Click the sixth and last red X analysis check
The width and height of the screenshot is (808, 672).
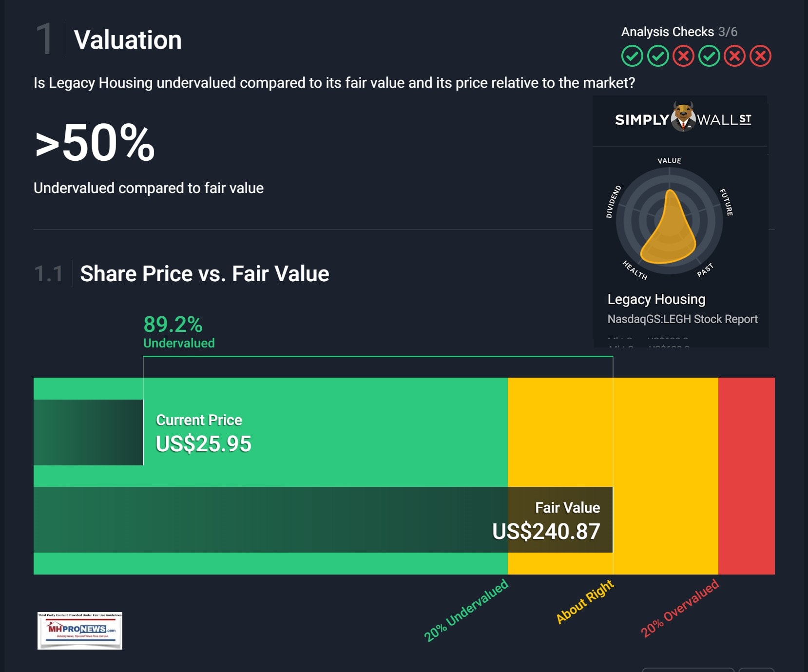click(760, 56)
